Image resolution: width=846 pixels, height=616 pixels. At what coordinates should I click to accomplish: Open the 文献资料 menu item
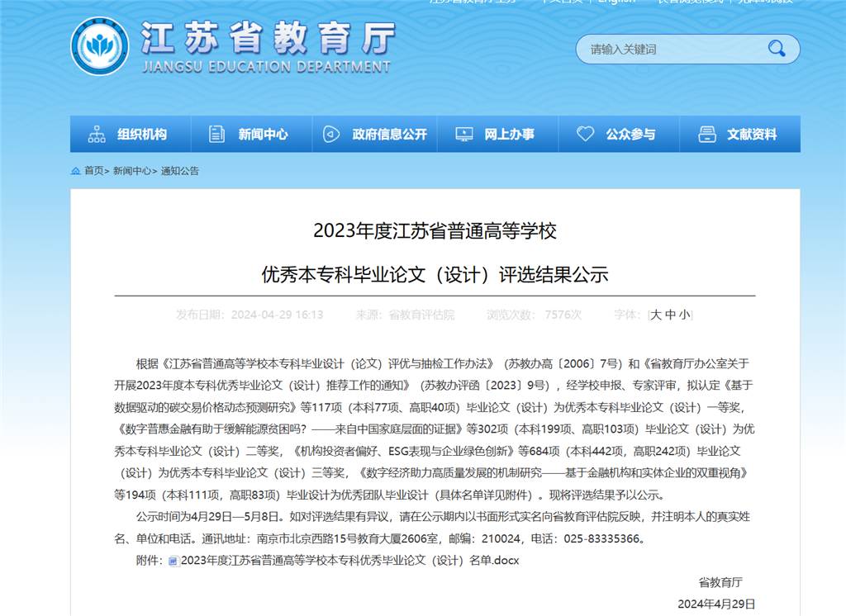click(x=752, y=134)
